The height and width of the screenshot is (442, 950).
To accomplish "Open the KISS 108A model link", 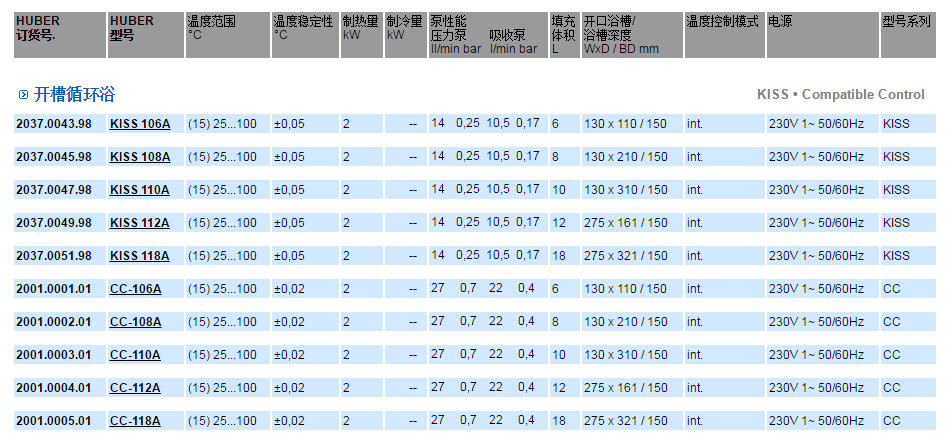I will 140,157.
